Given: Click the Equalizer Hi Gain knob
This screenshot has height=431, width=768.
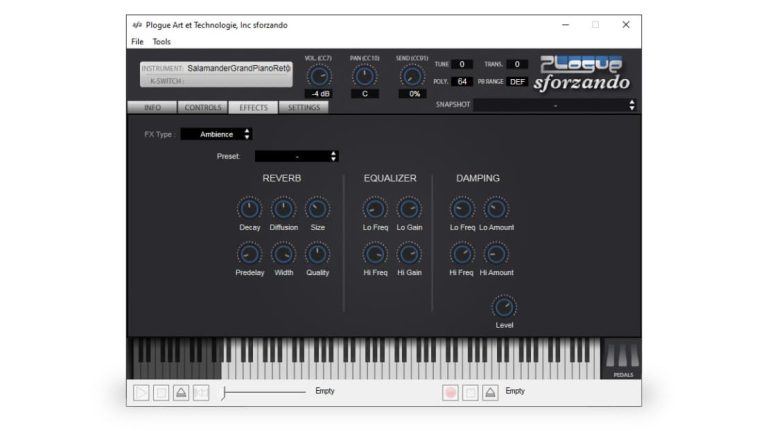Looking at the screenshot, I should 409,254.
